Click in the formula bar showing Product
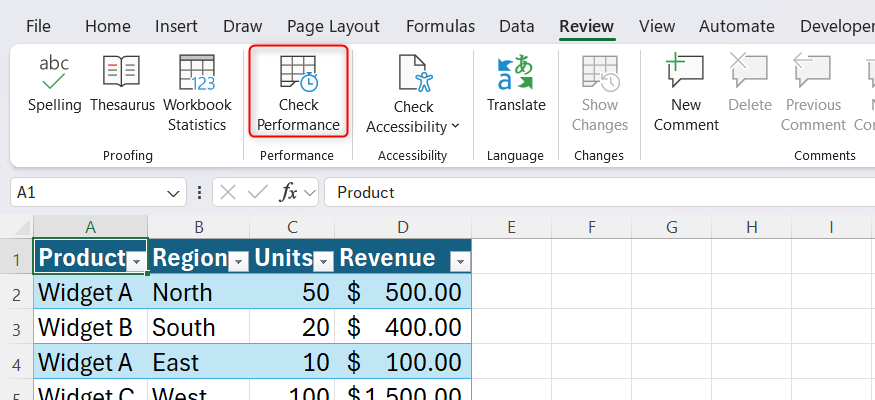Viewport: 875px width, 400px height. tap(599, 192)
